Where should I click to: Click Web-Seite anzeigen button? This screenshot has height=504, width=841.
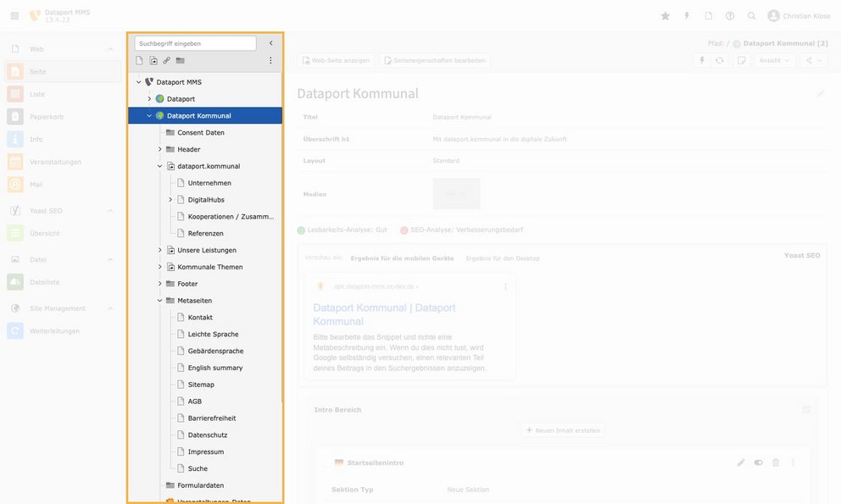336,60
